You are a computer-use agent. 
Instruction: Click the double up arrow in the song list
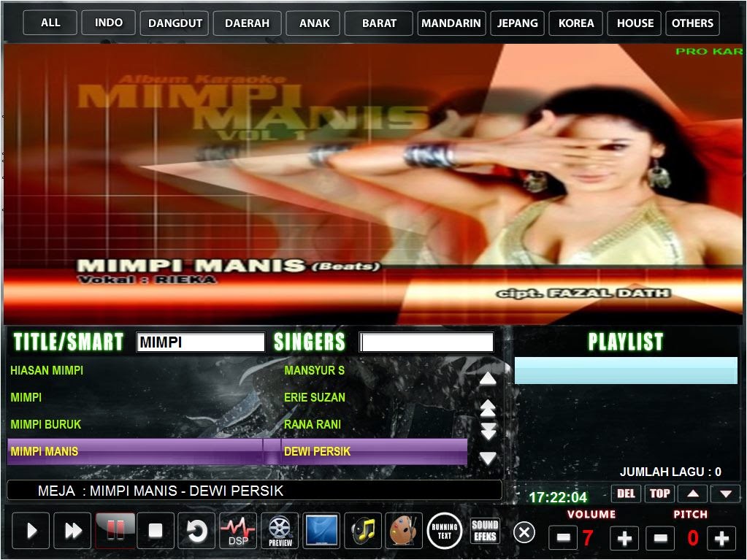click(x=487, y=408)
